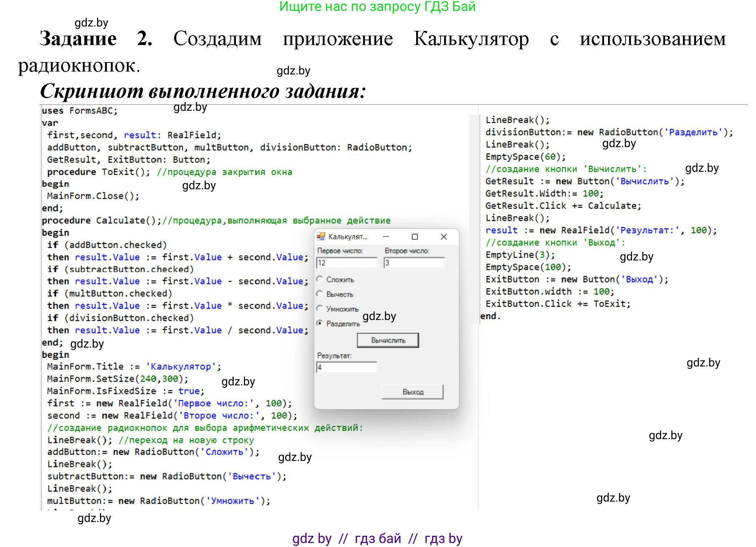Click the 'subtractButton:= new RadioButton' line
The image size is (756, 547).
click(167, 477)
